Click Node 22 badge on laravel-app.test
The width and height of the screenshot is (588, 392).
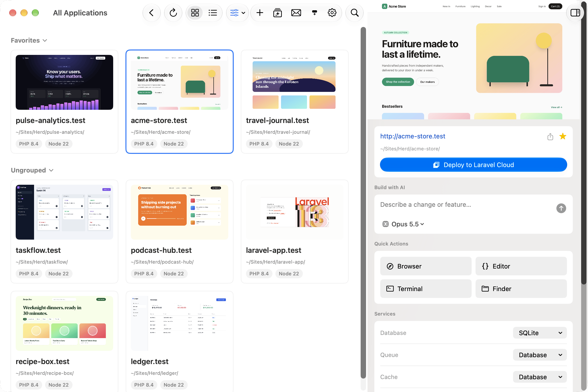tap(289, 273)
